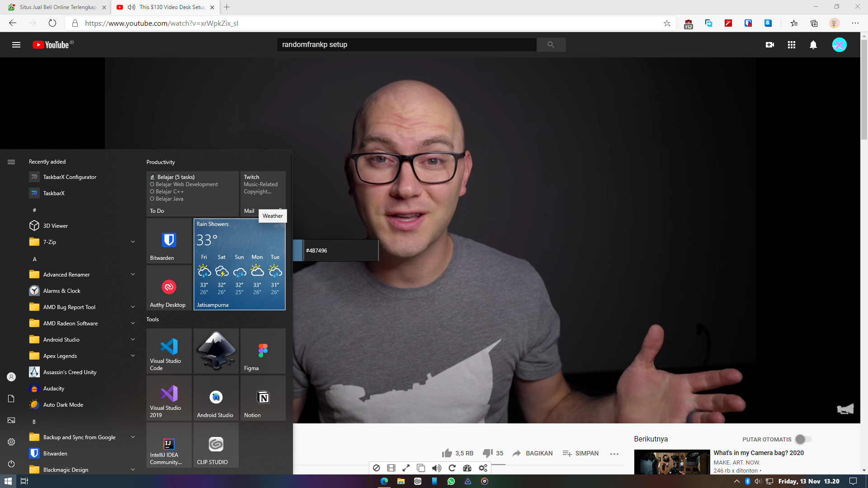Click BAGIKAN share button
Screen dimensions: 868x488
[533, 453]
